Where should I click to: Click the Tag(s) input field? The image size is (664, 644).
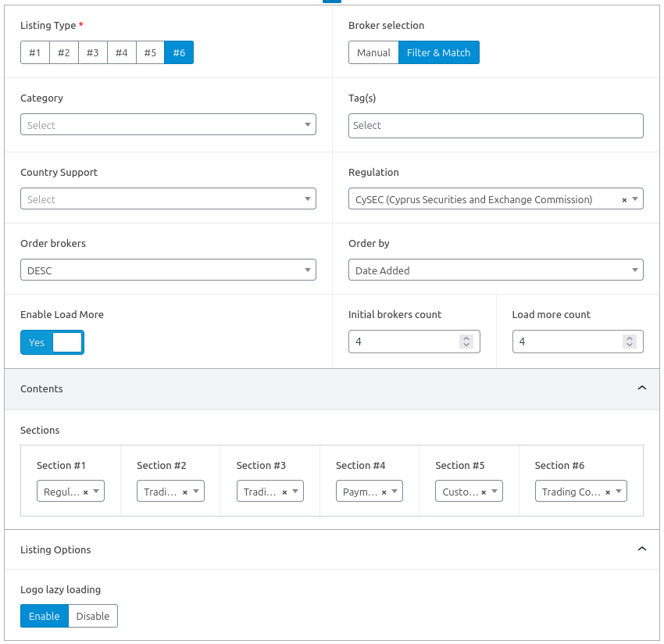coord(495,125)
